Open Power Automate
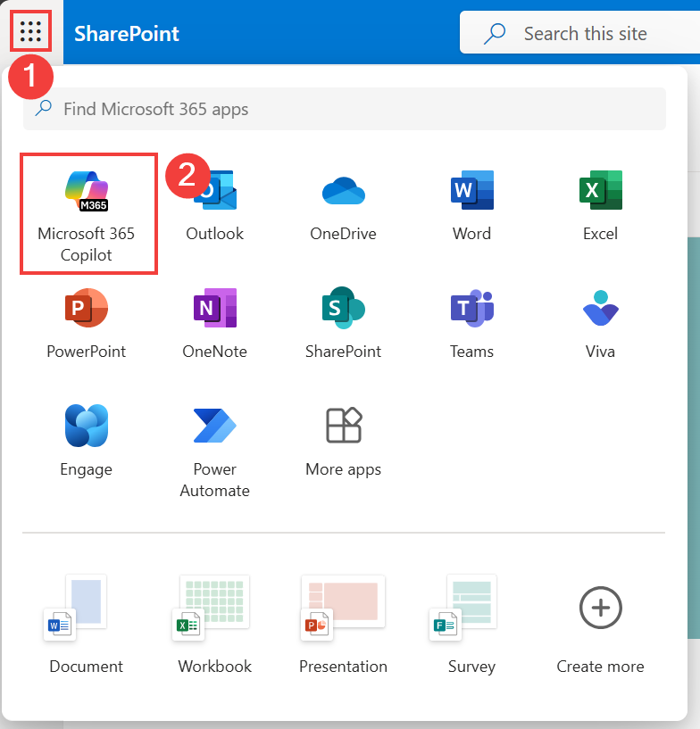The height and width of the screenshot is (729, 700). [x=214, y=451]
